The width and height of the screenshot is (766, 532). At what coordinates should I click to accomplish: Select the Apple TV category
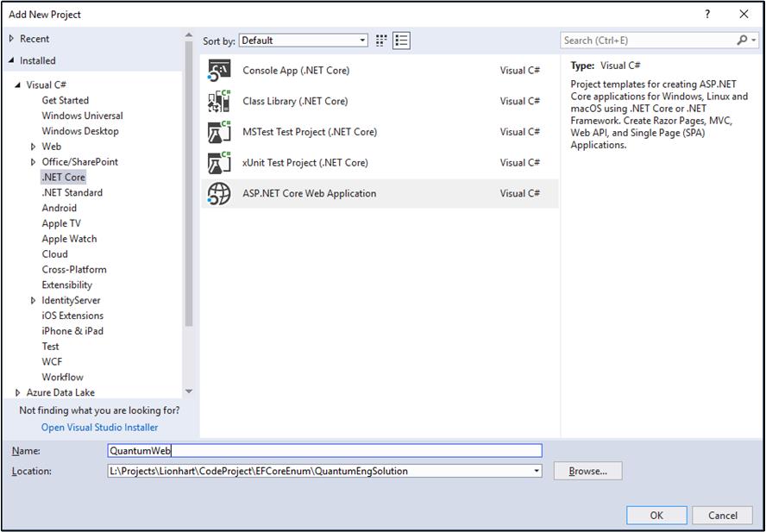pyautogui.click(x=61, y=223)
